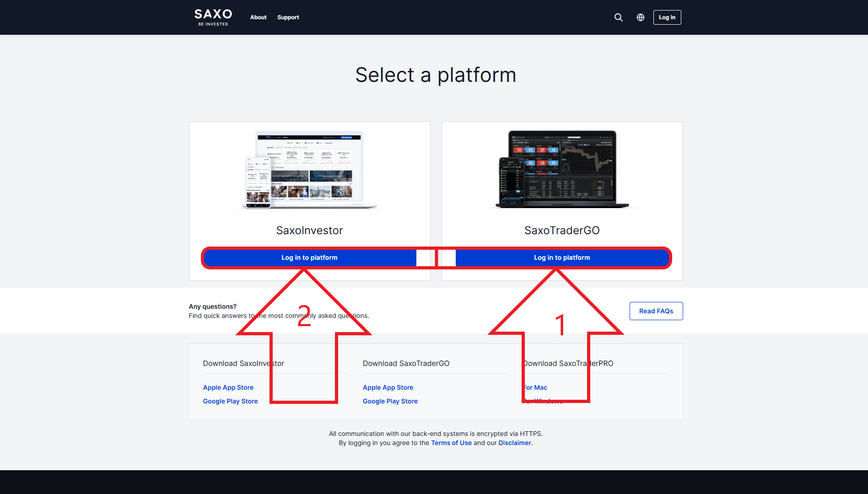
Task: Open SaxoTraderPRO For Mac download link
Action: (x=535, y=387)
